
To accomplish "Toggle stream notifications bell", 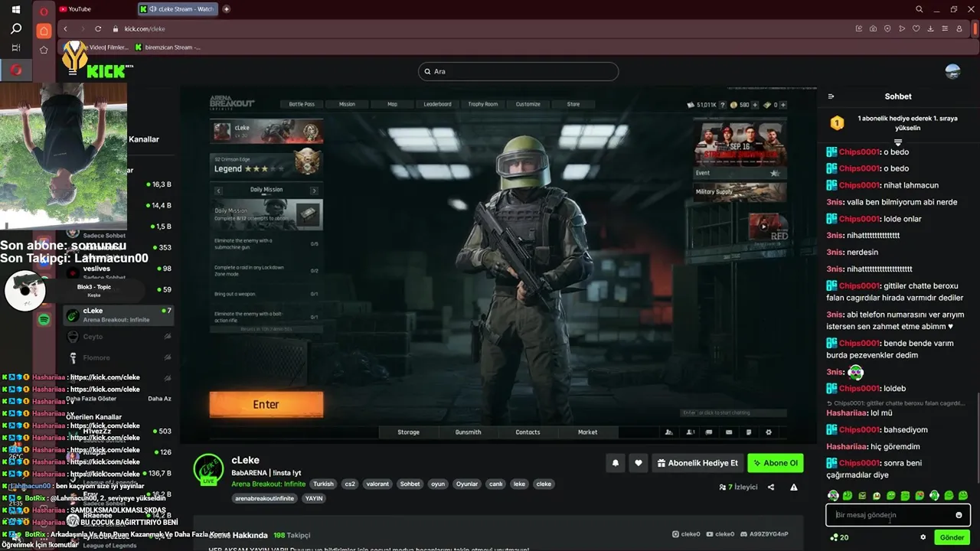I will point(615,463).
